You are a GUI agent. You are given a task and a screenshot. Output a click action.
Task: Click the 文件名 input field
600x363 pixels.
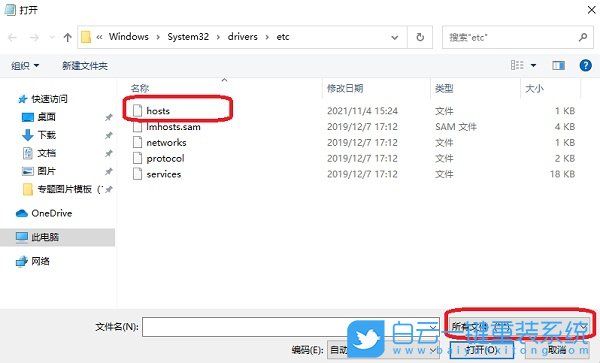(291, 327)
